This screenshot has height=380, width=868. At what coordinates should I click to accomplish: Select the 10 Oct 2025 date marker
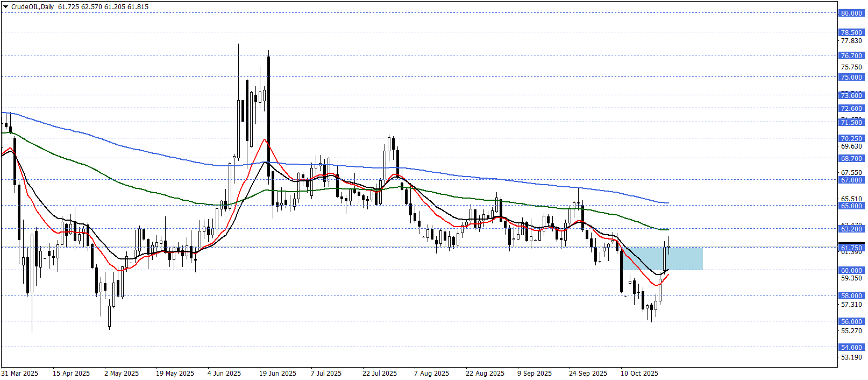click(x=639, y=373)
